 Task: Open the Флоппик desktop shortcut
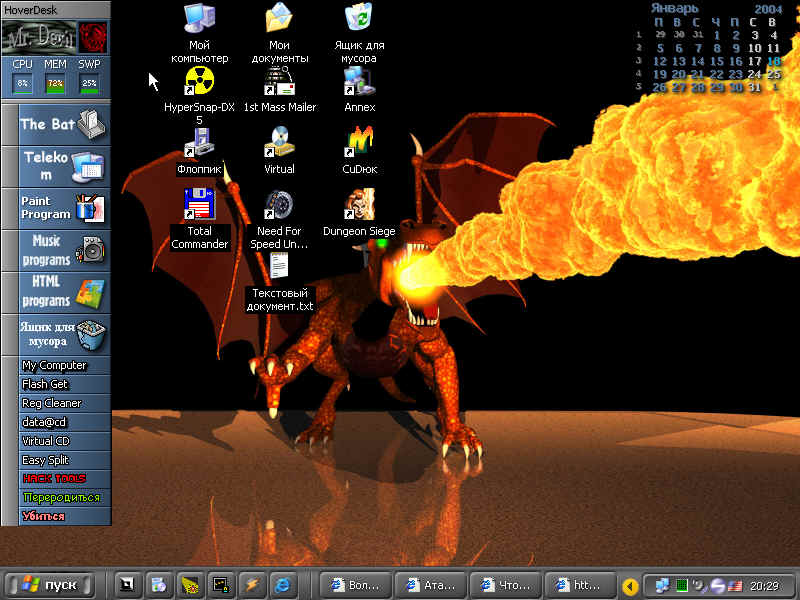[x=199, y=151]
